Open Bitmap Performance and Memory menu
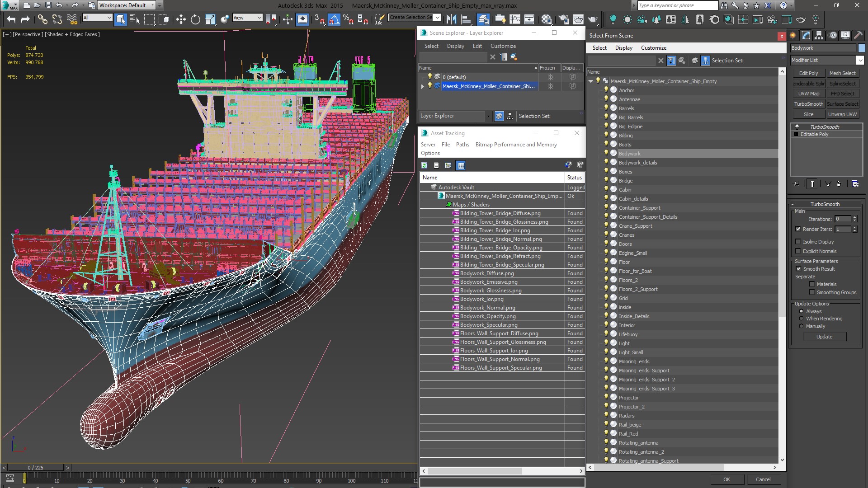The image size is (868, 488). click(516, 145)
